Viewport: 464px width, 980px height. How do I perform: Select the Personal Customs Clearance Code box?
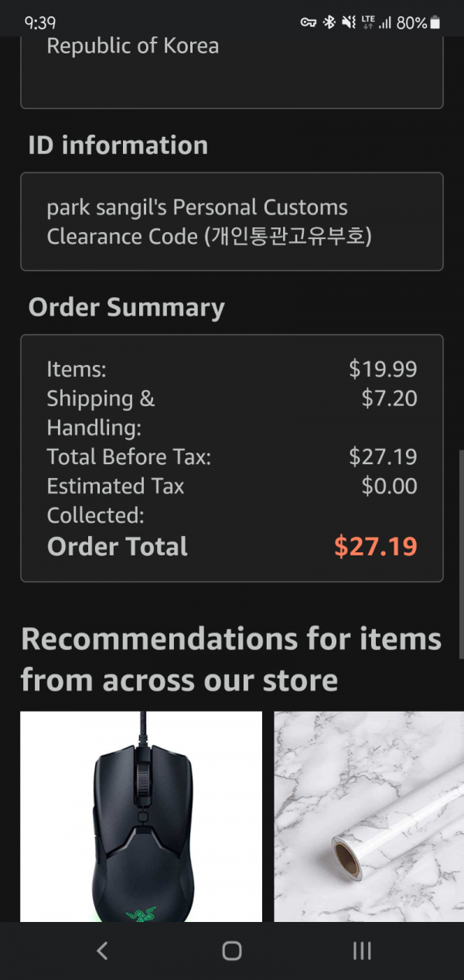click(232, 221)
